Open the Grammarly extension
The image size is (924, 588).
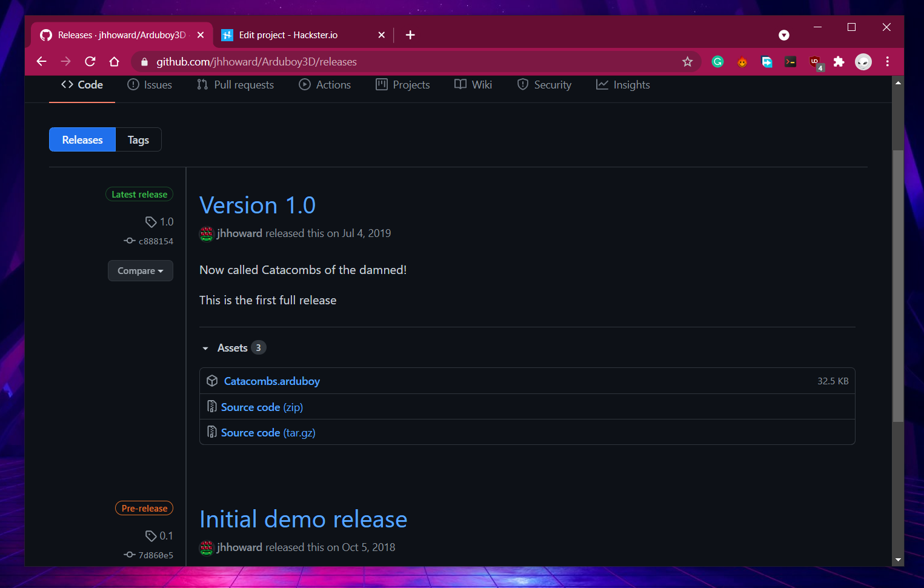[x=717, y=61]
